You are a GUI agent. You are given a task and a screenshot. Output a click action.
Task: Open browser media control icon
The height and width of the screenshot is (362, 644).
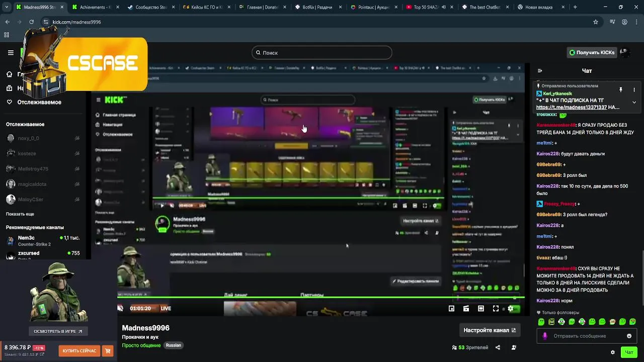612,22
